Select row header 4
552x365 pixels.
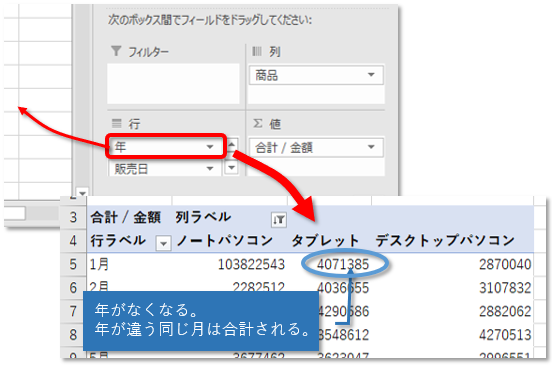pos(73,241)
